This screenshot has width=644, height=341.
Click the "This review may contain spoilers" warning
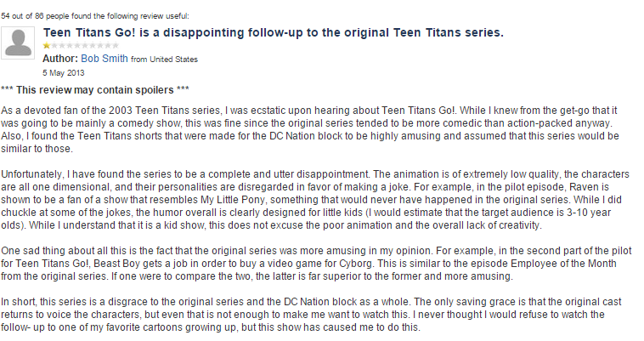pos(95,90)
